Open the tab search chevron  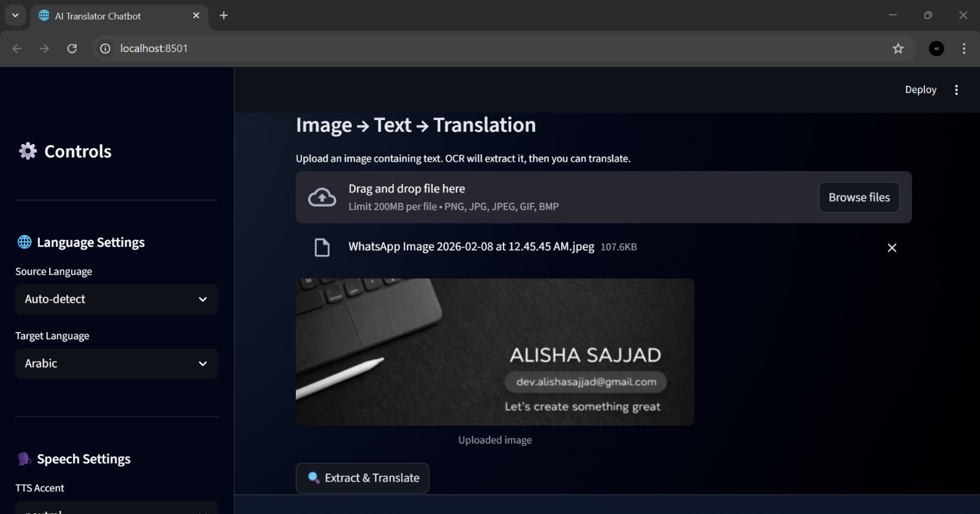pos(15,15)
